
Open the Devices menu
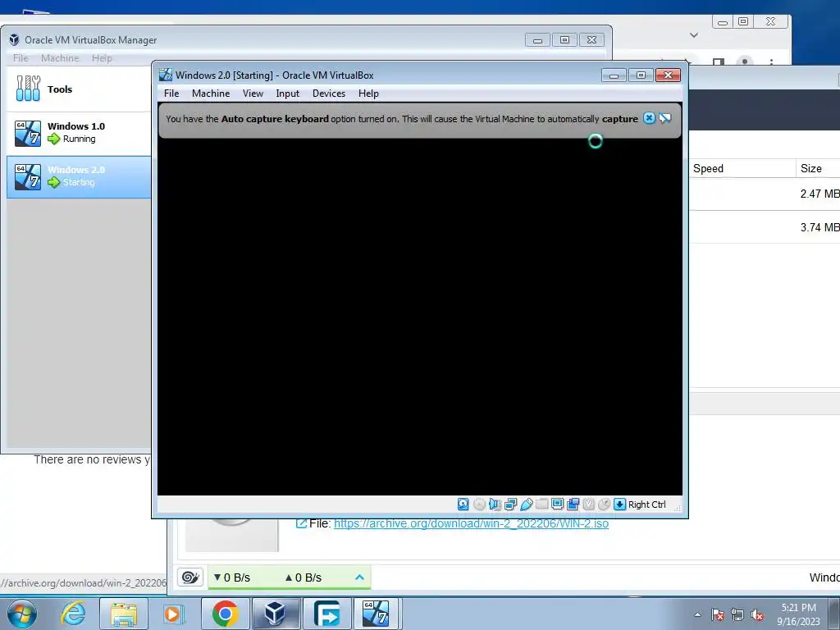pyautogui.click(x=329, y=94)
